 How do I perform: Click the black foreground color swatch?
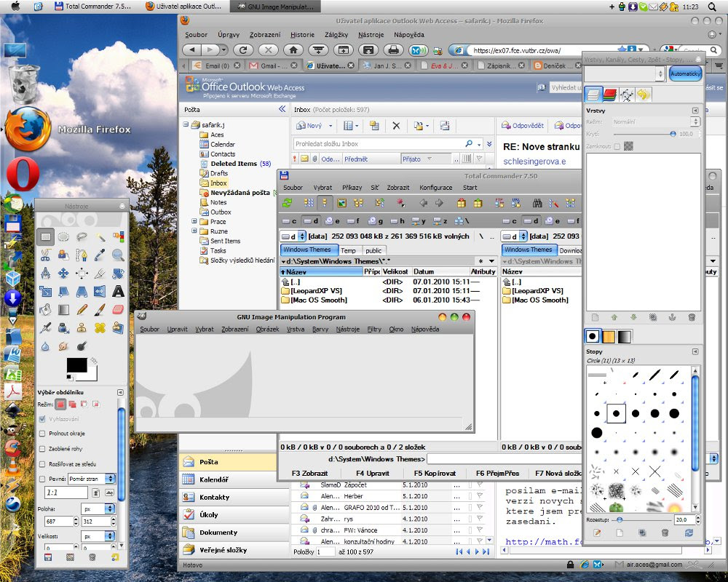[x=76, y=364]
